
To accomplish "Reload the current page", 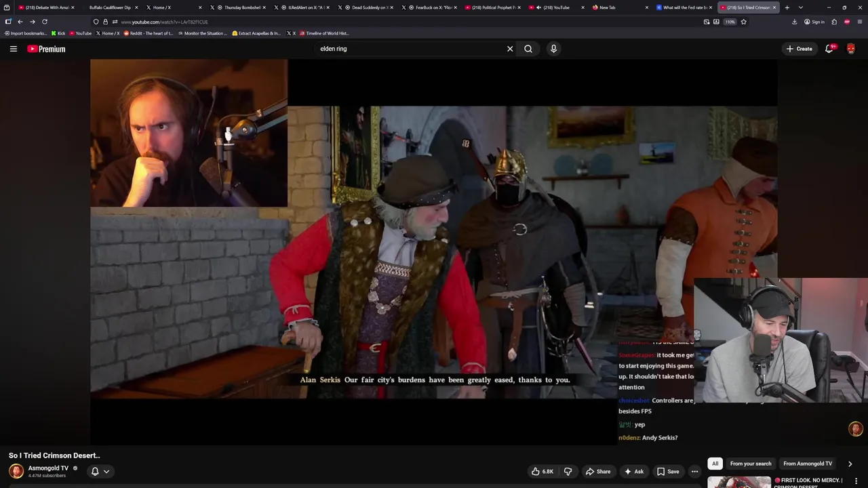I will point(45,22).
